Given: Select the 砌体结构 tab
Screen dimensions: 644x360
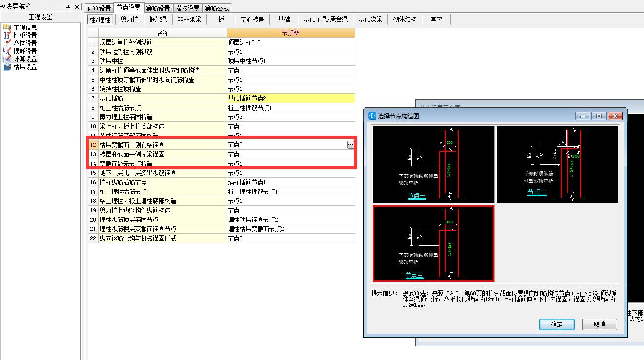Looking at the screenshot, I should point(405,19).
